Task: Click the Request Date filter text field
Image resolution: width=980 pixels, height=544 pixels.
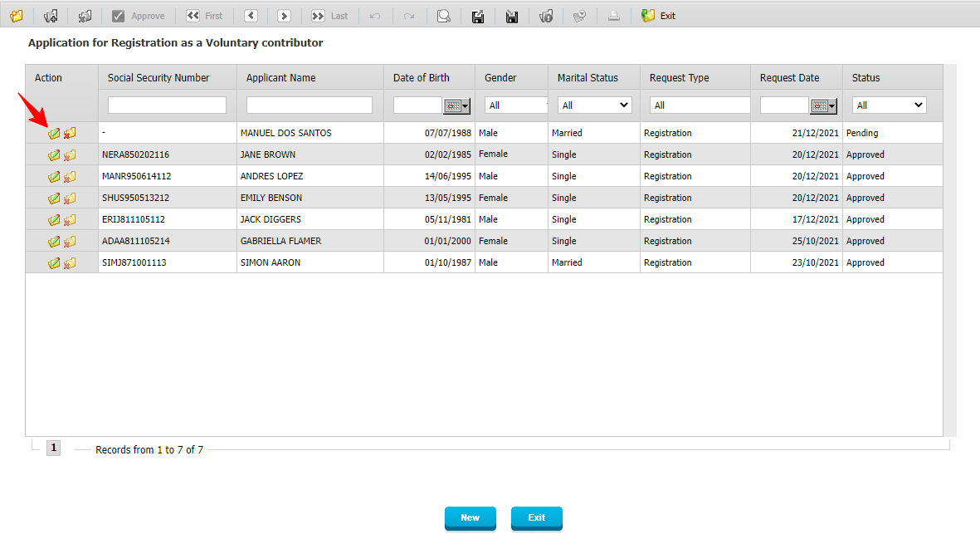Action: [x=785, y=105]
